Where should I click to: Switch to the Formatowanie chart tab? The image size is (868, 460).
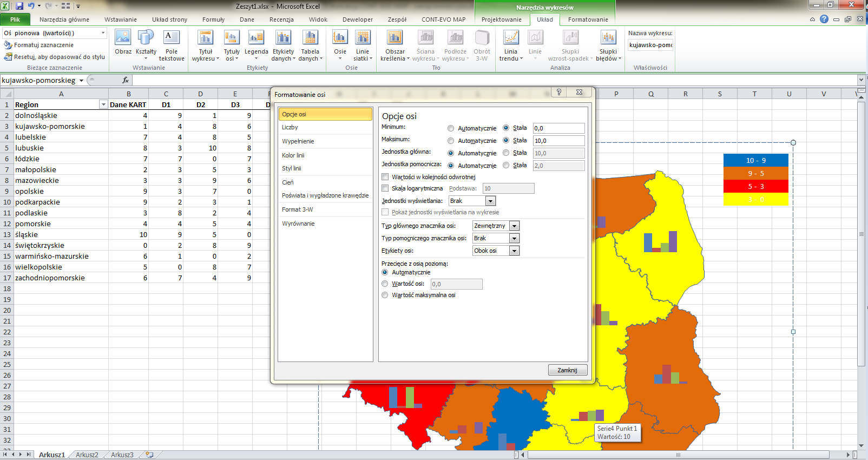pyautogui.click(x=588, y=19)
